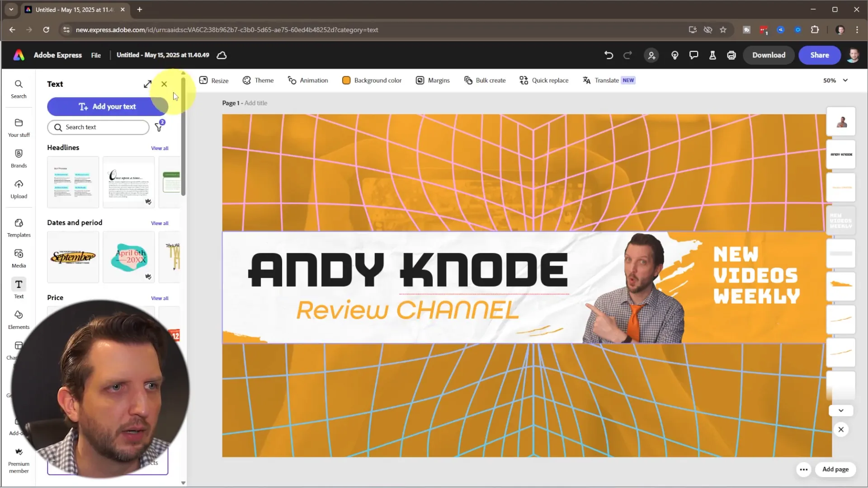Viewport: 868px width, 488px height.
Task: Check cloud sync status icon
Action: [x=222, y=55]
